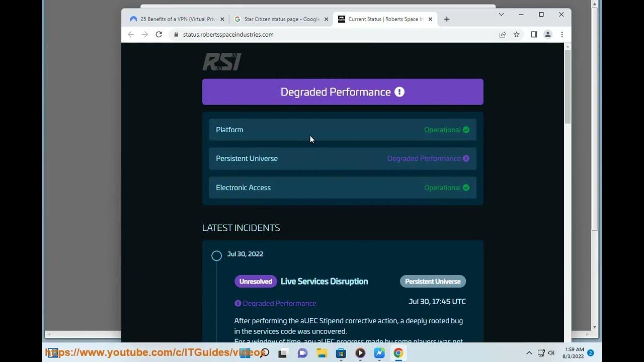The image size is (644, 362).
Task: Share this page using the share icon
Action: tap(502, 35)
